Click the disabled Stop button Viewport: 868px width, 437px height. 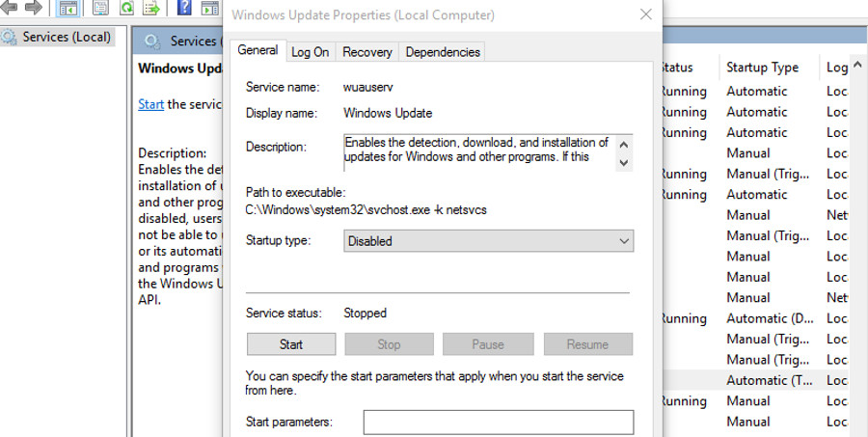coord(389,344)
